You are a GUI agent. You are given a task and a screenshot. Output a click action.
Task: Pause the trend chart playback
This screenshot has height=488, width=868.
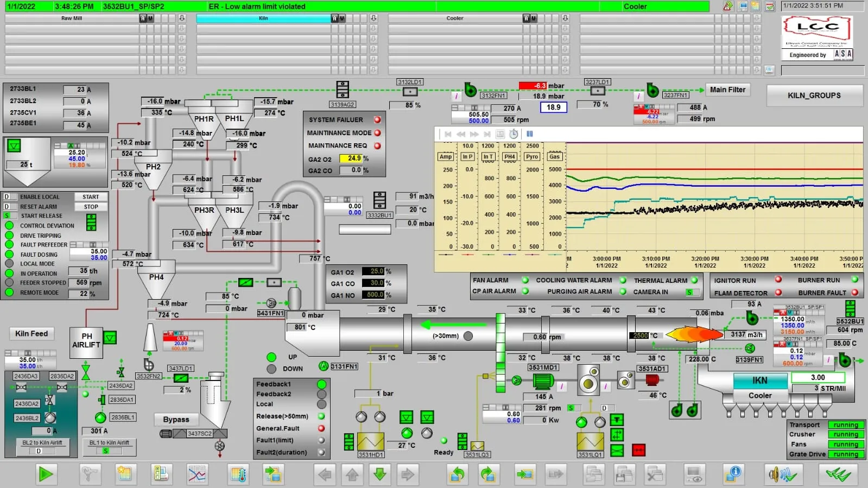click(x=530, y=134)
